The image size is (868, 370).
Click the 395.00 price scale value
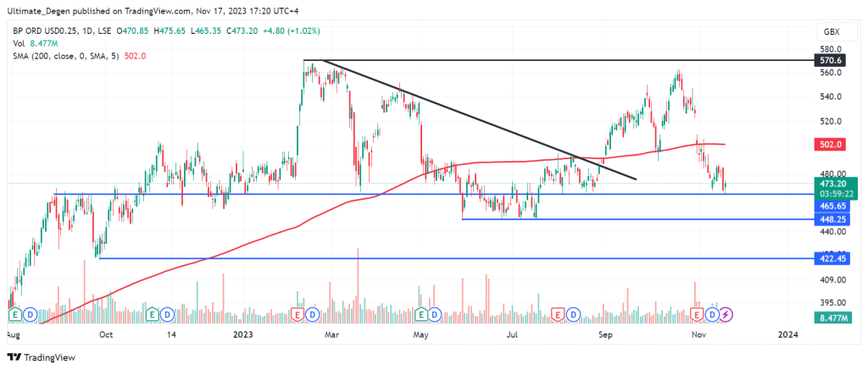pyautogui.click(x=832, y=303)
